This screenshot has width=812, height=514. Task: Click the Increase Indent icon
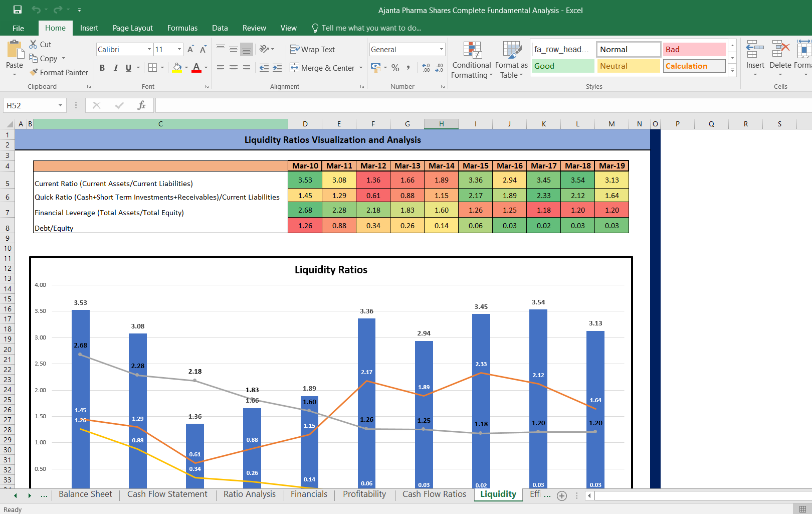click(x=277, y=68)
